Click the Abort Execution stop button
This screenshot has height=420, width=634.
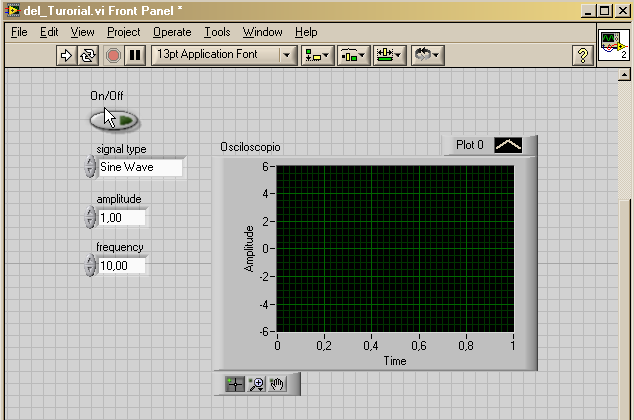click(113, 55)
